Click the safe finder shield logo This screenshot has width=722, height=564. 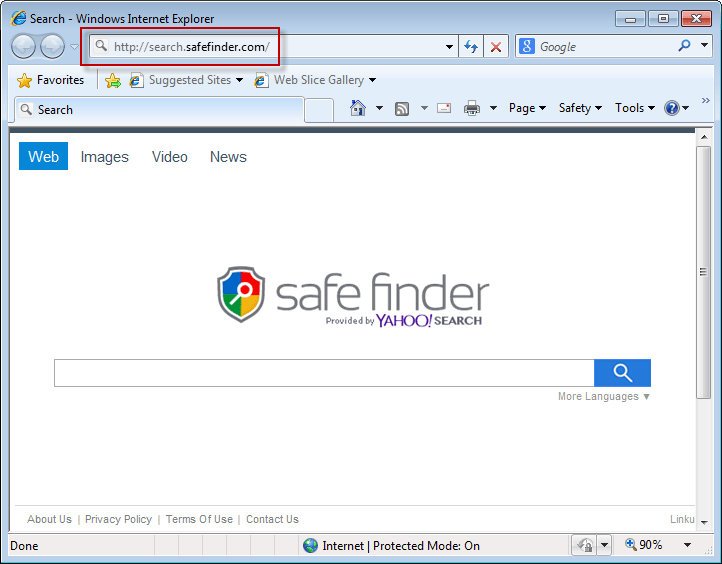241,294
